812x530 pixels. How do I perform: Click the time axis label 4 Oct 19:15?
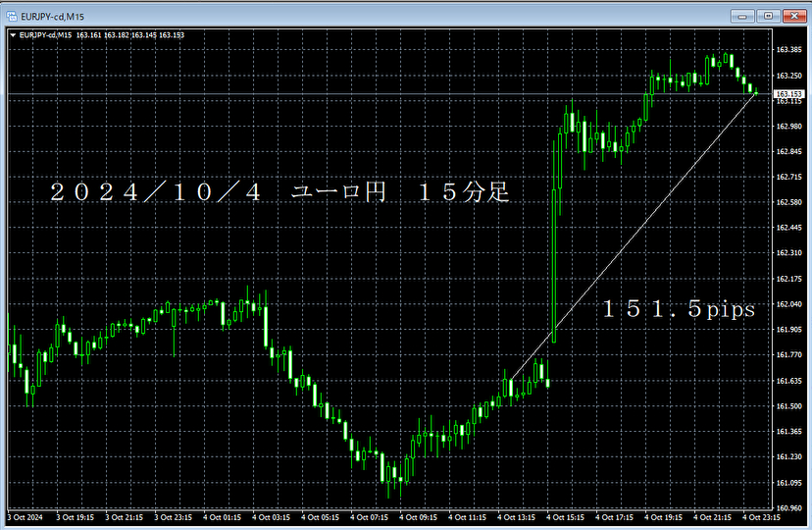663,517
